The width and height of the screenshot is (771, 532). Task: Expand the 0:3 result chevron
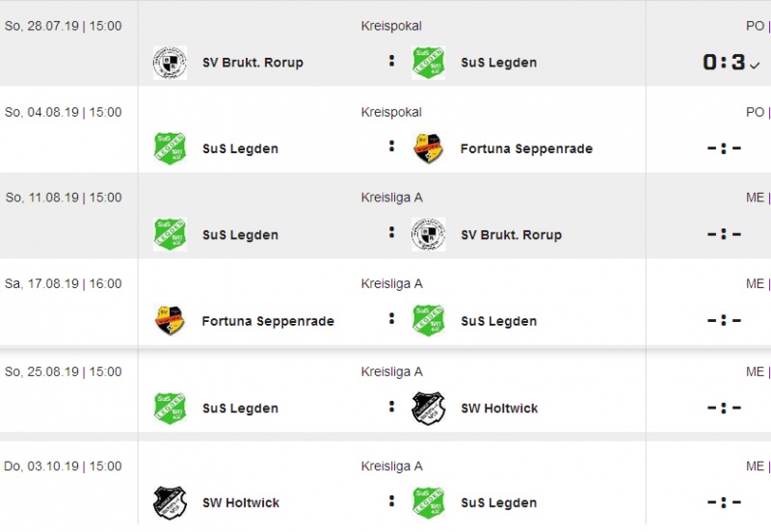[755, 65]
